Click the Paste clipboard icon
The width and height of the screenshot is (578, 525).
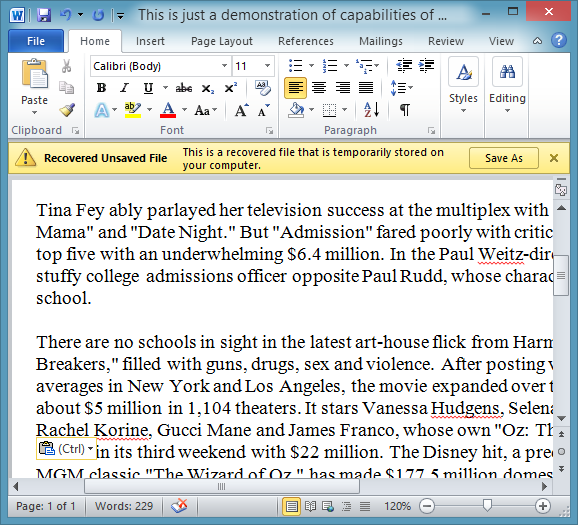35,73
